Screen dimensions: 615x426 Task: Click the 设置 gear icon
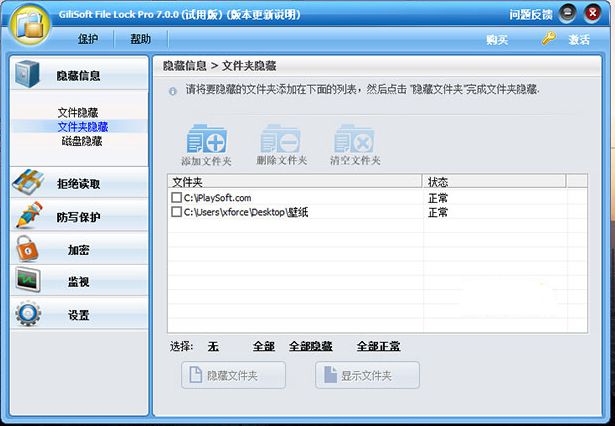coord(28,313)
